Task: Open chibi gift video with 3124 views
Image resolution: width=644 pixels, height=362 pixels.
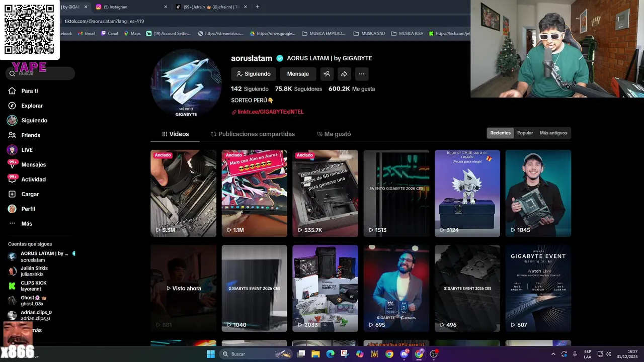Action: click(x=467, y=193)
